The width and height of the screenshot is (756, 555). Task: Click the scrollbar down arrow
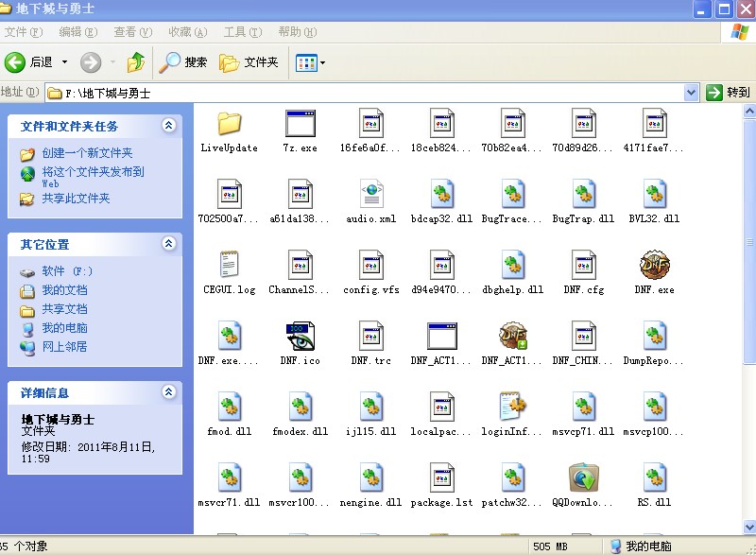click(749, 527)
